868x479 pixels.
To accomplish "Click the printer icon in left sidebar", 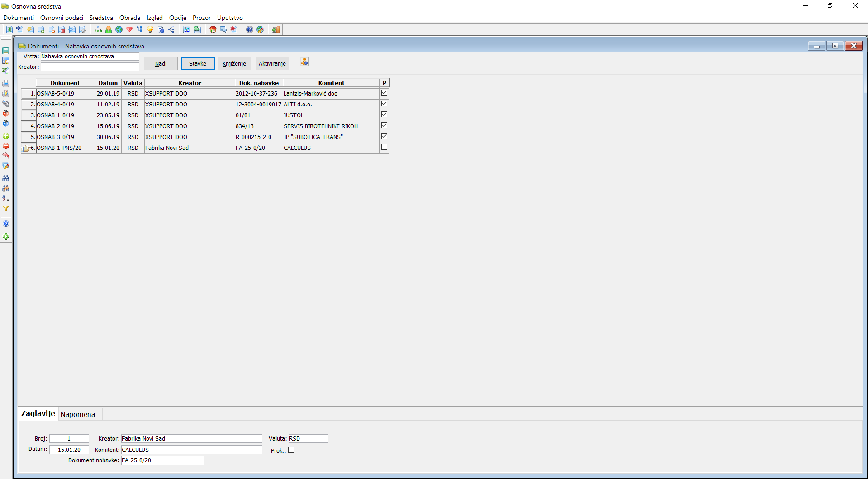I will click(x=6, y=83).
